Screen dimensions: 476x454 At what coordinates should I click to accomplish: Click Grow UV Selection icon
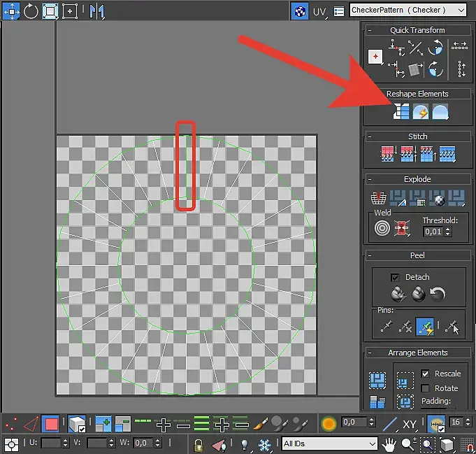(x=103, y=424)
